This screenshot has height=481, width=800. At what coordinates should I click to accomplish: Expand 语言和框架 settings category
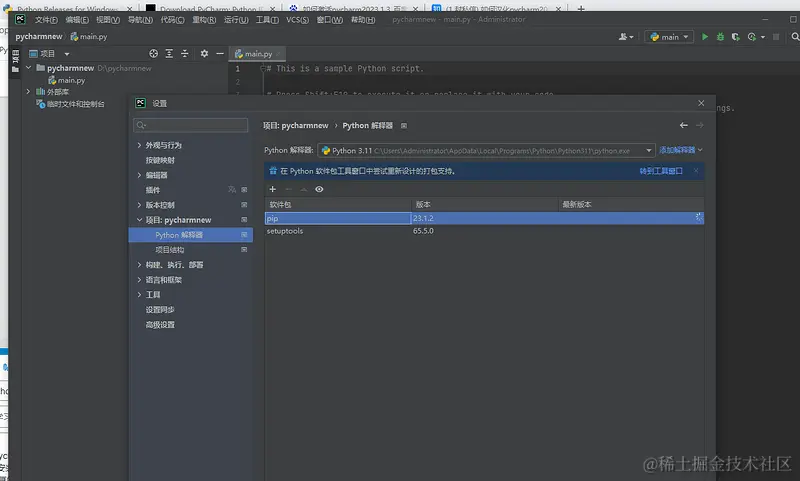coord(139,280)
